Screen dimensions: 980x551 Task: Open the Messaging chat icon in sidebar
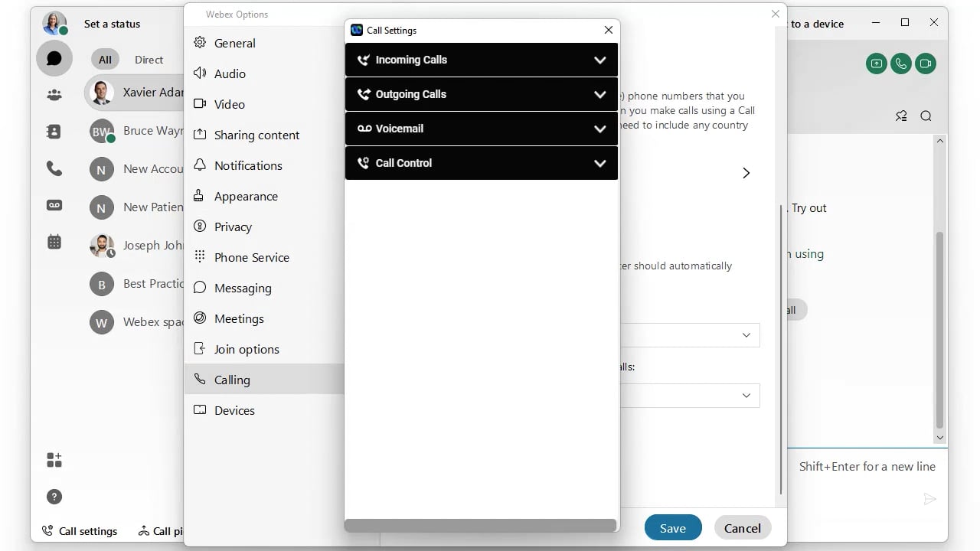point(54,59)
